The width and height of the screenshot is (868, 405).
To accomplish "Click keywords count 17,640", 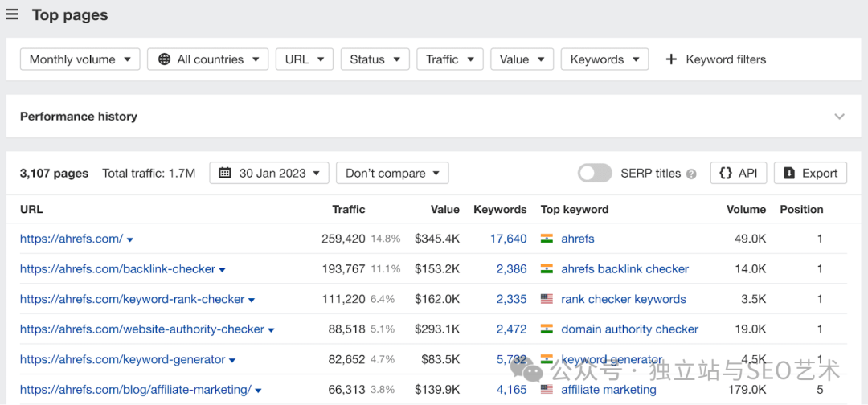I will (508, 239).
